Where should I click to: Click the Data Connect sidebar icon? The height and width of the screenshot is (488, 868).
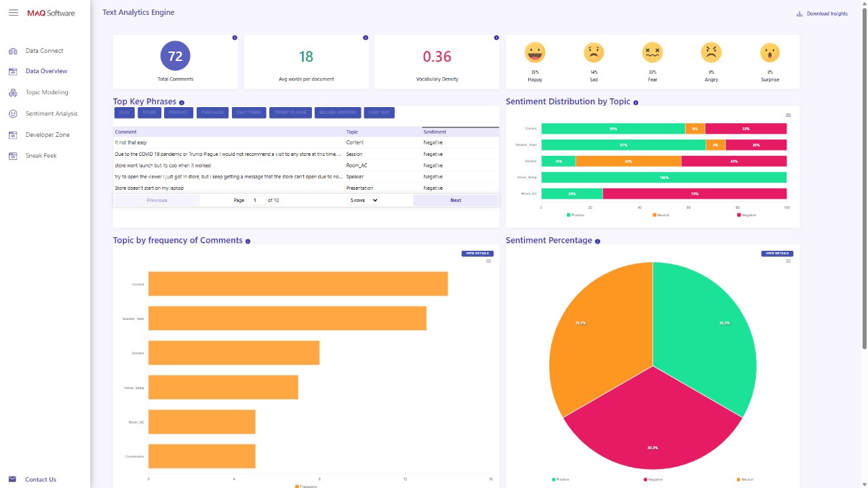(13, 51)
